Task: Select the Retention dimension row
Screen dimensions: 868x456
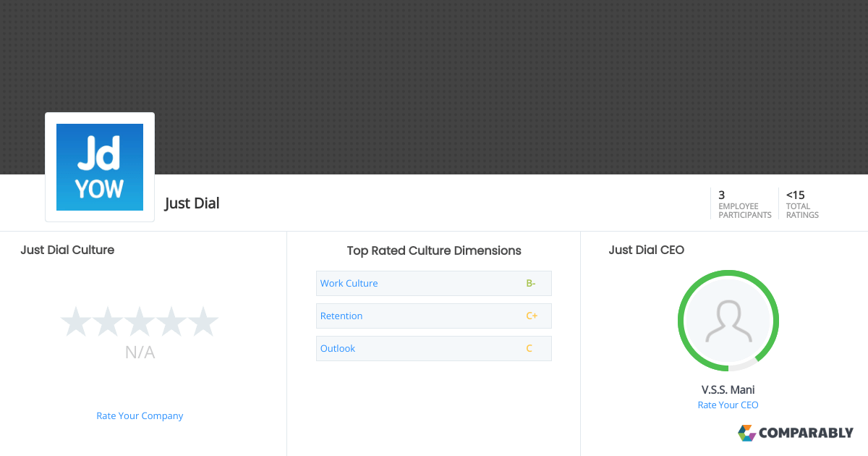Action: pyautogui.click(x=434, y=316)
